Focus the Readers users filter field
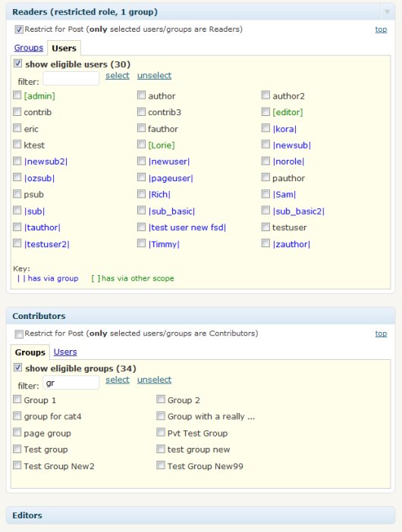Screen dimensions: 402x532 (x=71, y=79)
